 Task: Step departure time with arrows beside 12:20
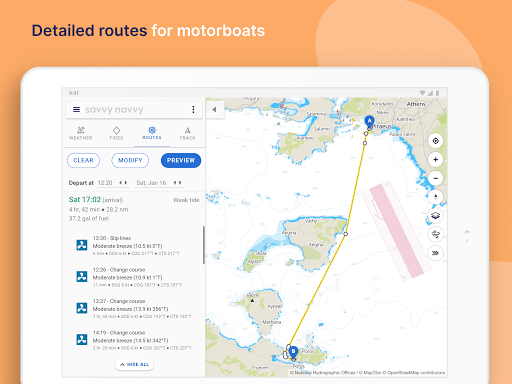[123, 183]
